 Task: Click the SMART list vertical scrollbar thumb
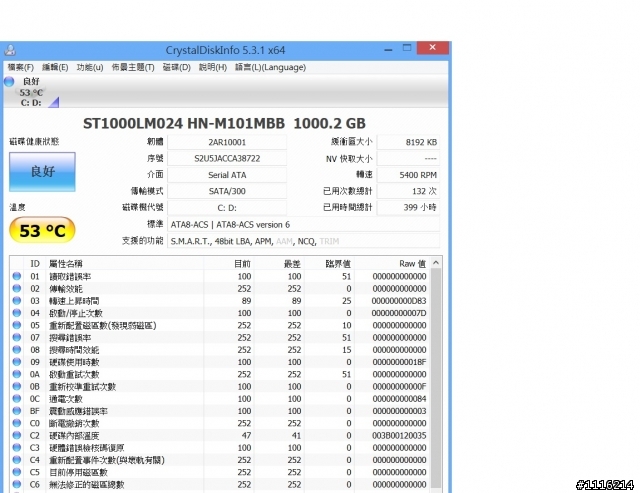[436, 378]
